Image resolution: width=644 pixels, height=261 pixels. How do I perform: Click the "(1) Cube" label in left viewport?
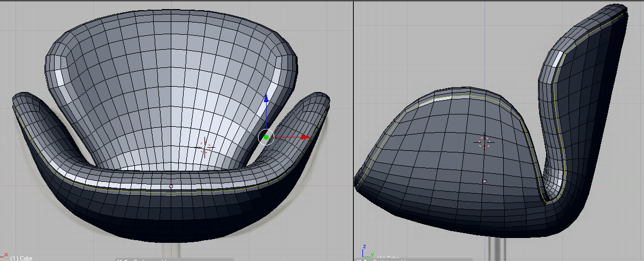(21, 258)
